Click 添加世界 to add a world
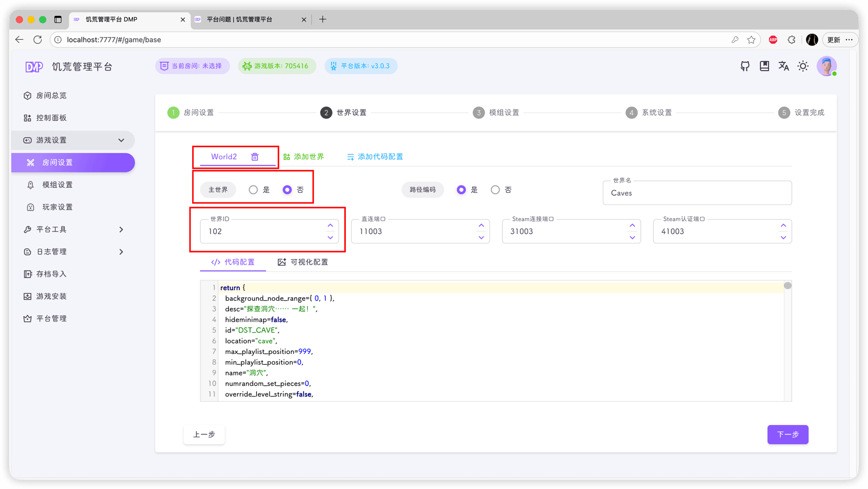 (x=304, y=157)
